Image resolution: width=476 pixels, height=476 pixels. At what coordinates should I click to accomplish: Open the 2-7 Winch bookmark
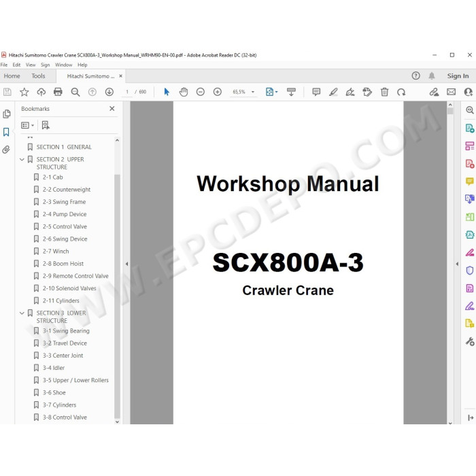point(56,252)
